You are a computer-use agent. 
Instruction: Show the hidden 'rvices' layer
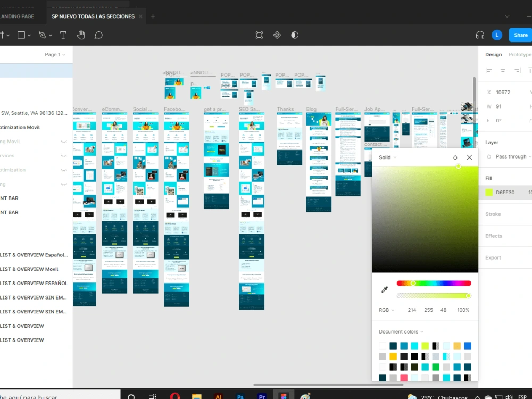click(x=63, y=156)
